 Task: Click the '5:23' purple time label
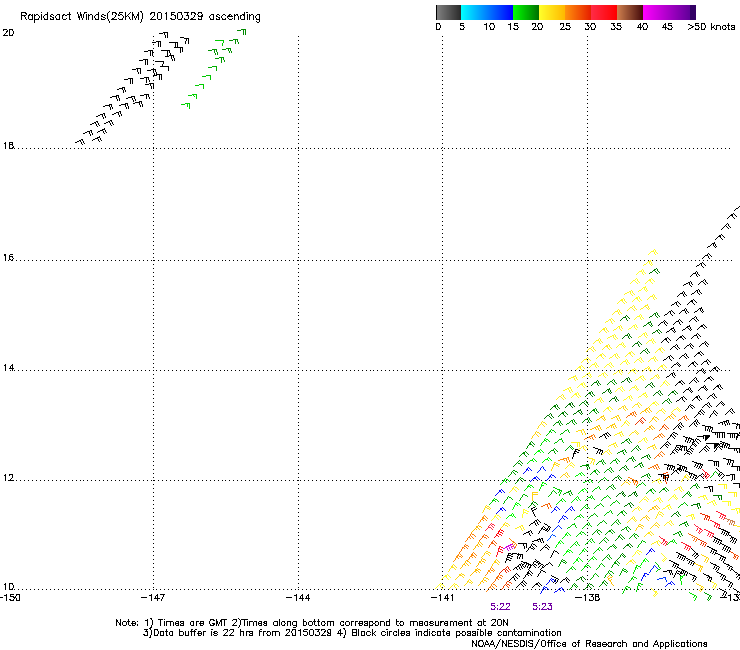click(x=542, y=607)
